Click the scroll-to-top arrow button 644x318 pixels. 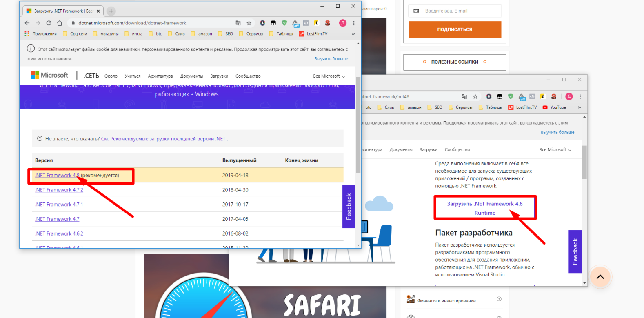600,277
